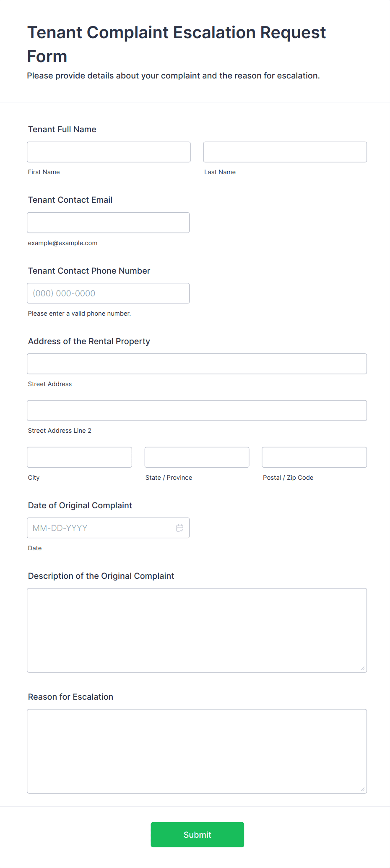Screen dimensions: 390x868
Task: Click the Street Address Line 2 field
Action: (197, 410)
